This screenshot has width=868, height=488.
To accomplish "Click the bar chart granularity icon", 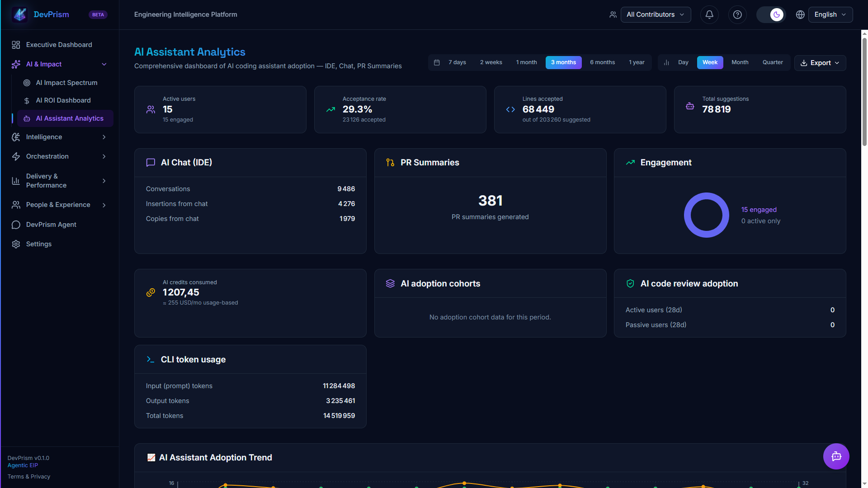I will pos(666,62).
